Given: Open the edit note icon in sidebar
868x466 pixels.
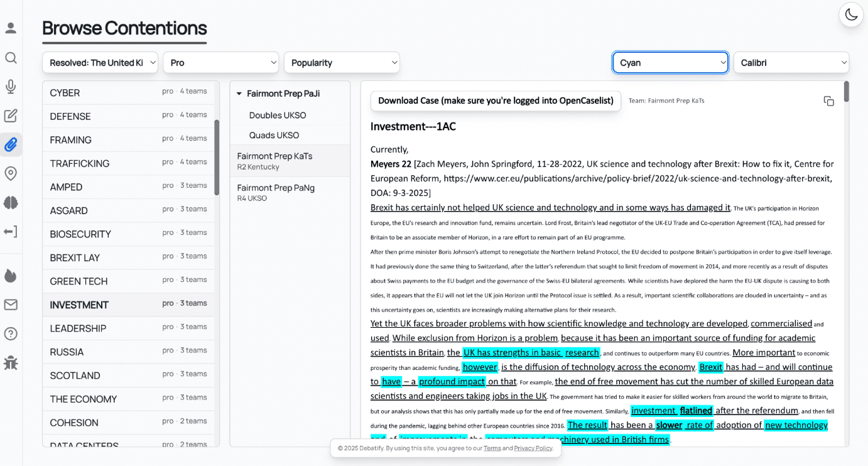Looking at the screenshot, I should click(11, 116).
